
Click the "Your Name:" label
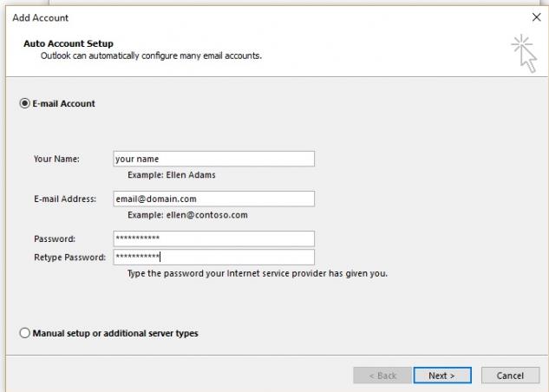point(56,159)
